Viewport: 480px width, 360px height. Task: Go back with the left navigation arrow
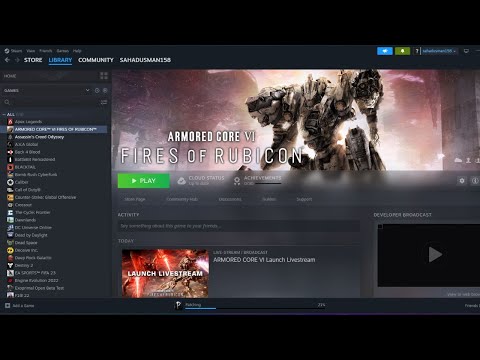click(x=7, y=60)
